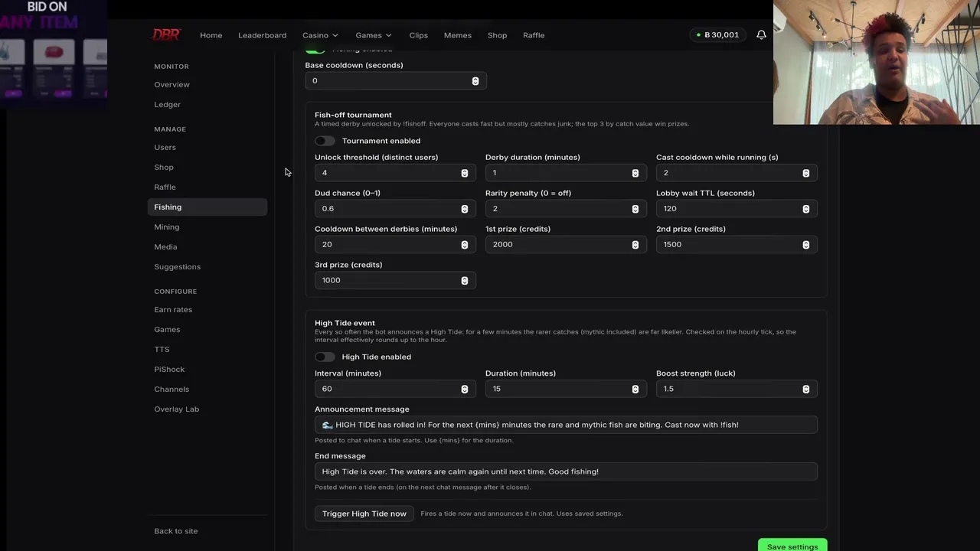Adjust Lobby wait TTL stepper arrows
The width and height of the screenshot is (980, 551).
coord(806,208)
